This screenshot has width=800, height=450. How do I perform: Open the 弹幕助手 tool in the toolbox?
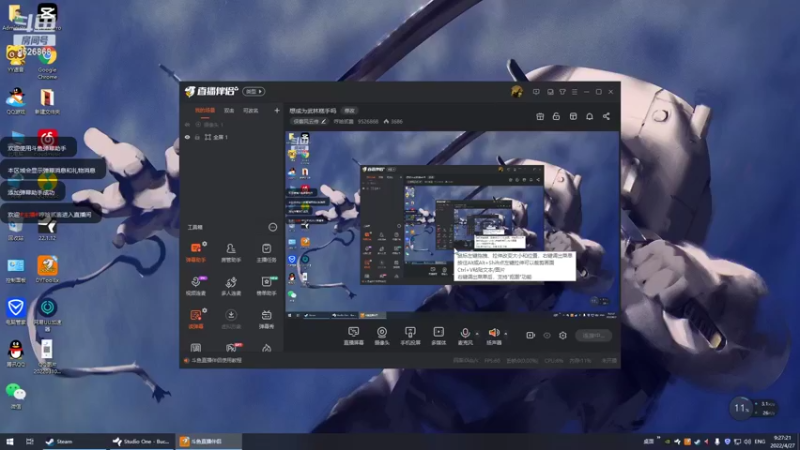tap(195, 253)
